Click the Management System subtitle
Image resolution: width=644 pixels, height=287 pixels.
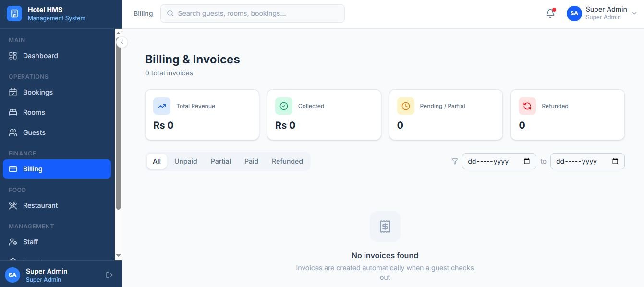click(x=57, y=18)
